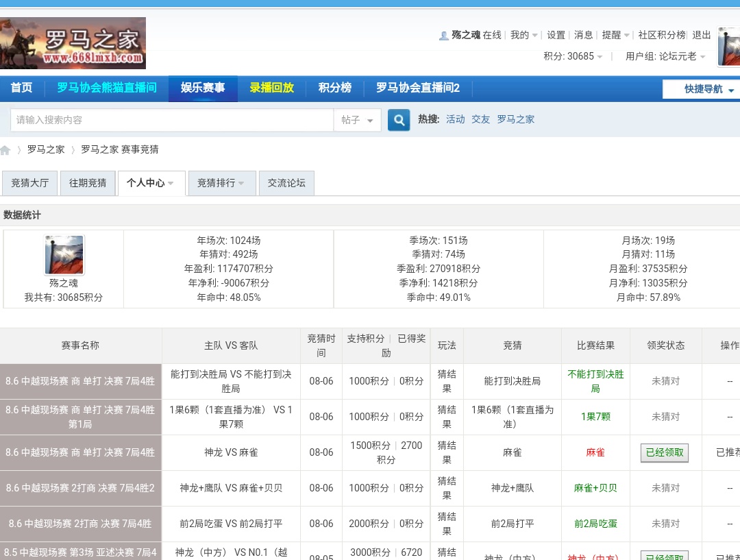Switch to the 竞猜大厅 tab
Screen dimensions: 740x560
click(x=30, y=183)
